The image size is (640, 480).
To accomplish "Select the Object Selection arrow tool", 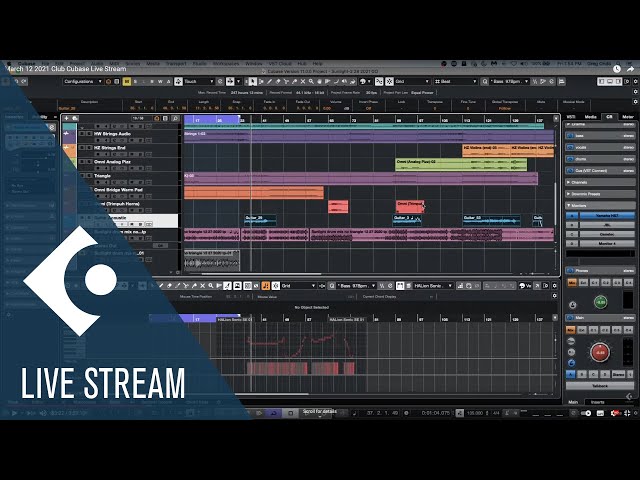I will pos(253,82).
